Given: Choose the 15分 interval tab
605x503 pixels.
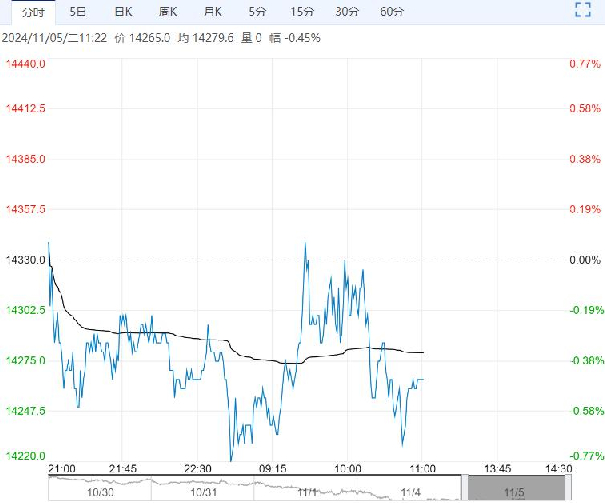Looking at the screenshot, I should [301, 12].
